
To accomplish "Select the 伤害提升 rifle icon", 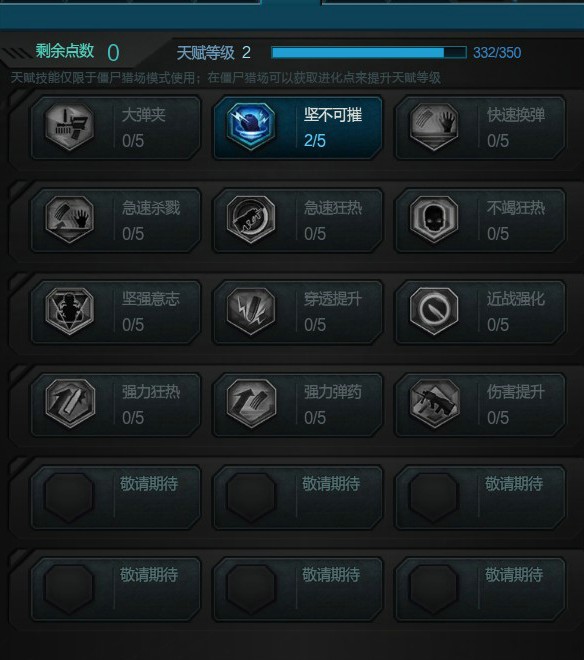I will pos(434,403).
